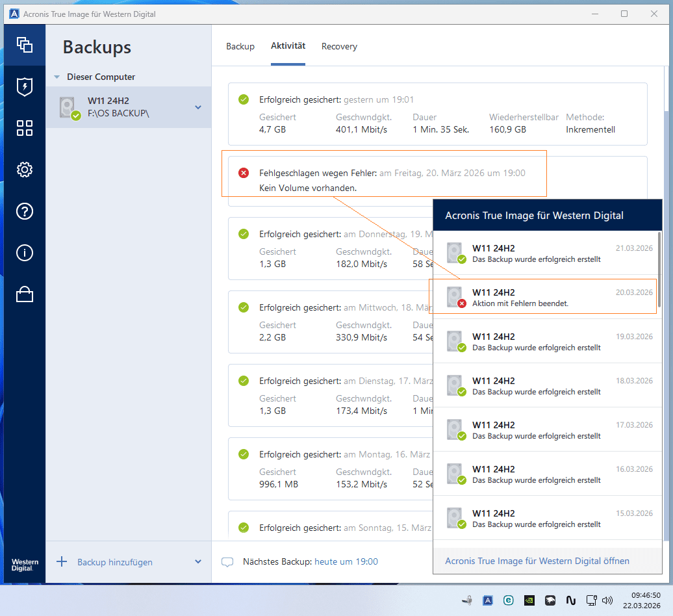Click the heute um 19:00 link

(346, 561)
